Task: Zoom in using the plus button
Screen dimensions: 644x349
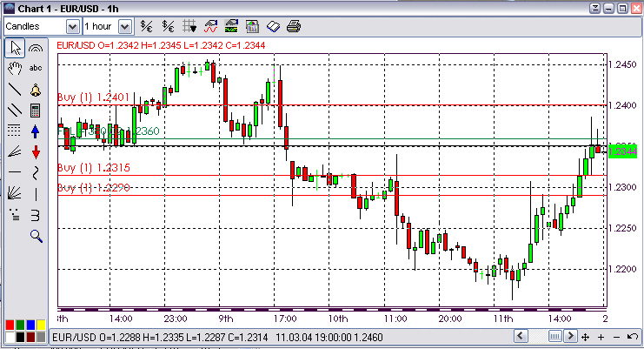Action: click(602, 337)
